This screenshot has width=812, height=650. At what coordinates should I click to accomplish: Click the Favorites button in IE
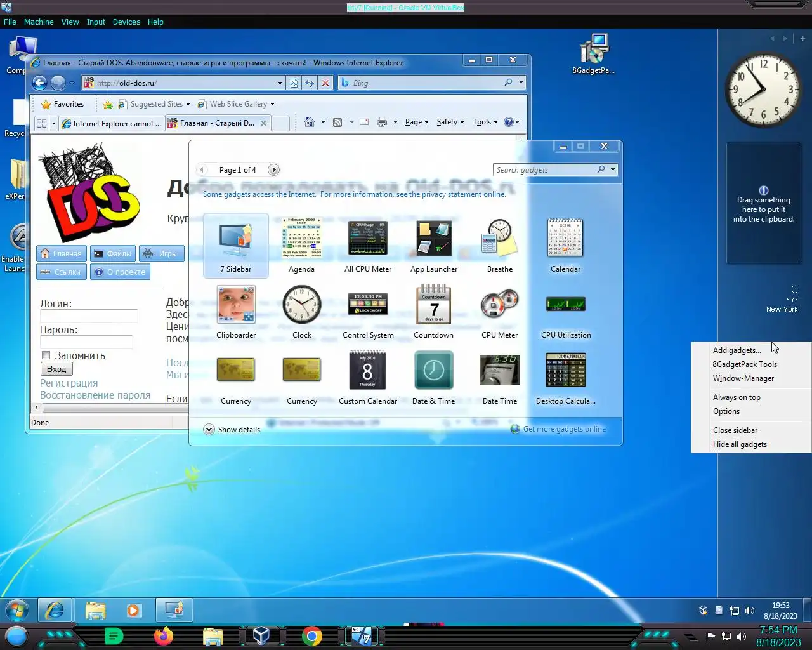[62, 104]
